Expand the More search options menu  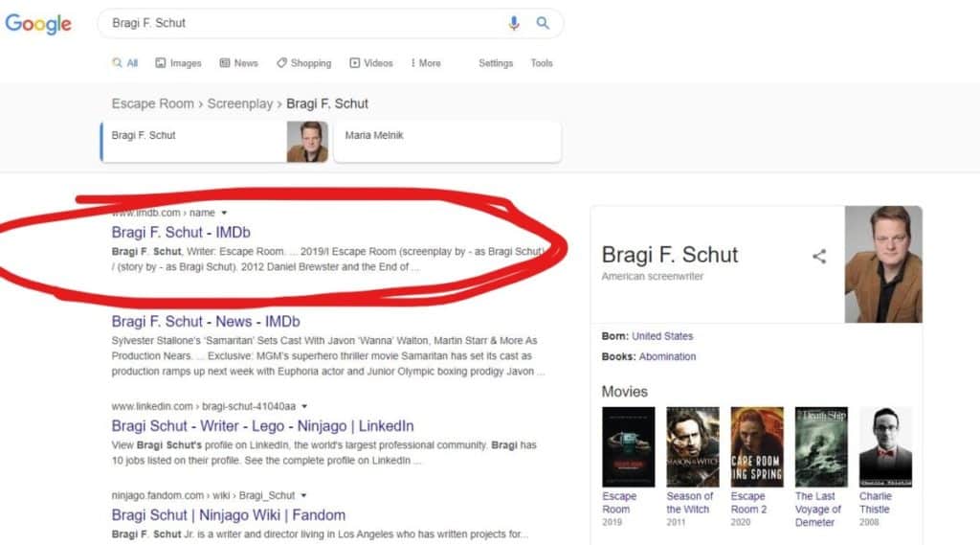coord(426,63)
